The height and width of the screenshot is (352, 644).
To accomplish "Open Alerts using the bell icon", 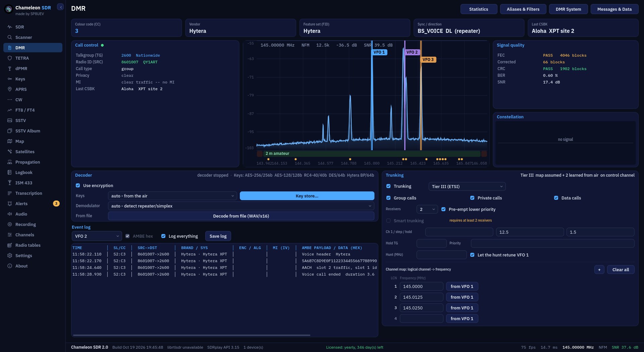I will tap(10, 203).
